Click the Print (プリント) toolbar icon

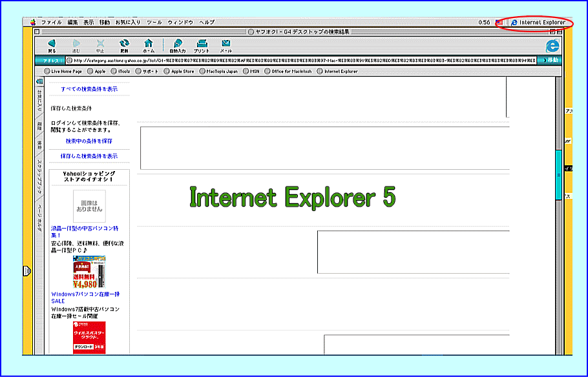(202, 43)
